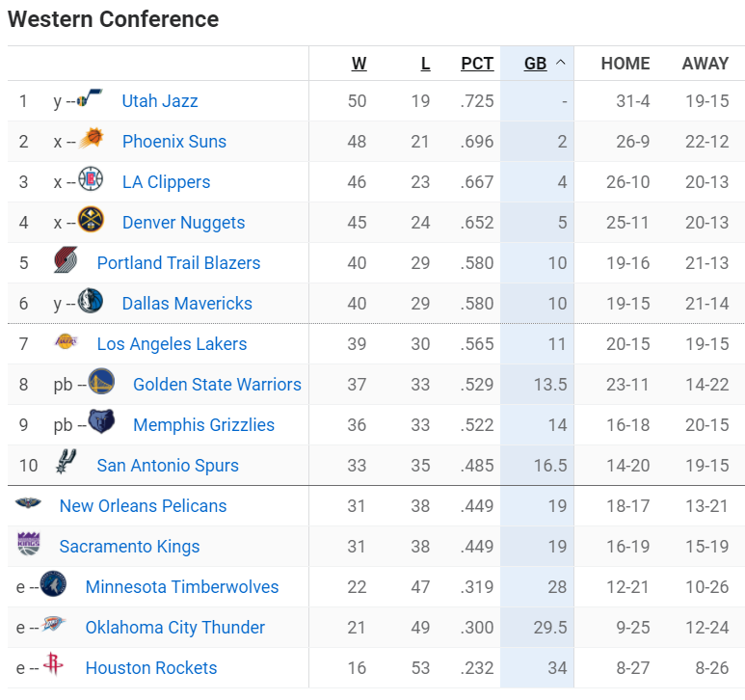
Task: Sort standings by PCT column header
Action: pos(477,64)
